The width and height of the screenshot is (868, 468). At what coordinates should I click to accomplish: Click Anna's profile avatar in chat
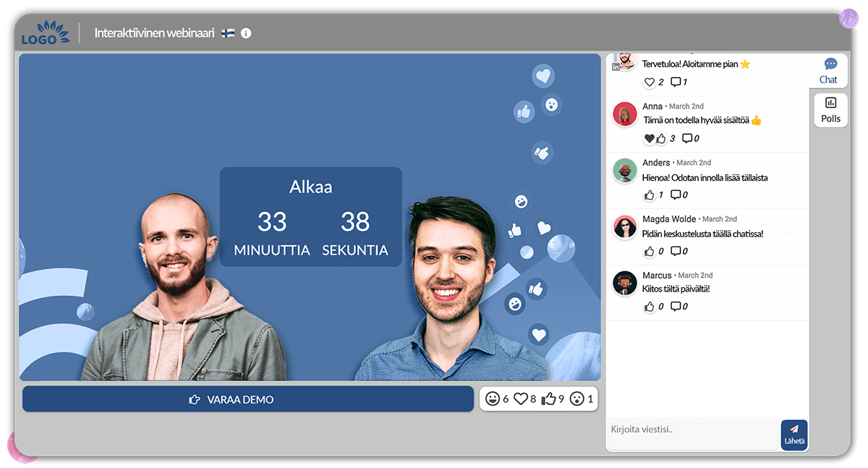624,114
